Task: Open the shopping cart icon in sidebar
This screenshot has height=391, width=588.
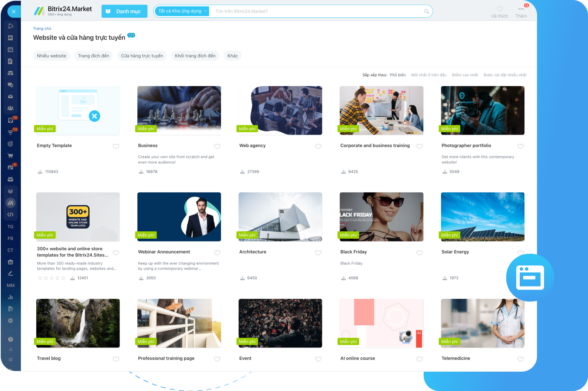Action: coord(10,155)
